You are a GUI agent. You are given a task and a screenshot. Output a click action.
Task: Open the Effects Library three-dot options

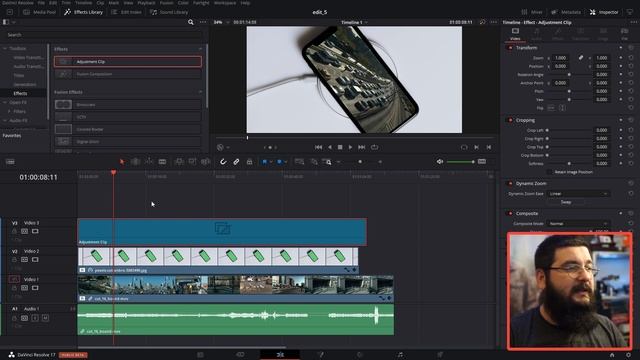(x=203, y=22)
